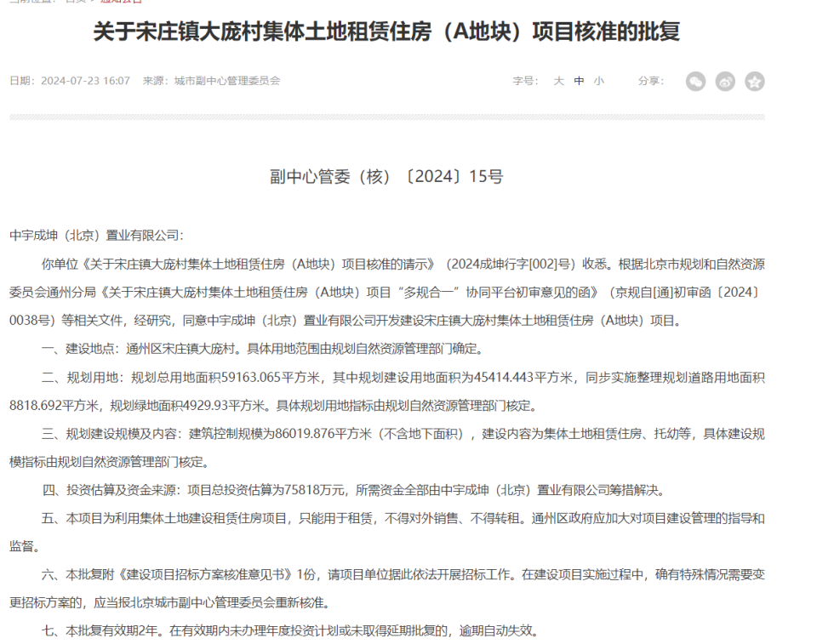Click document number 副中心管委（核）〔2024〕15号
Image resolution: width=817 pixels, height=644 pixels.
pyautogui.click(x=386, y=177)
